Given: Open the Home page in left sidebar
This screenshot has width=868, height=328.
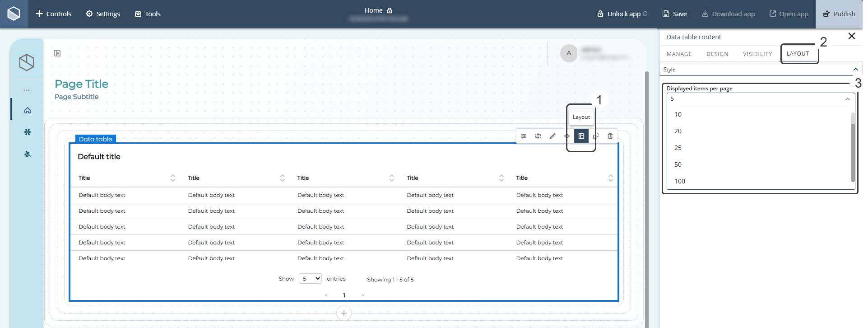Looking at the screenshot, I should click(28, 110).
